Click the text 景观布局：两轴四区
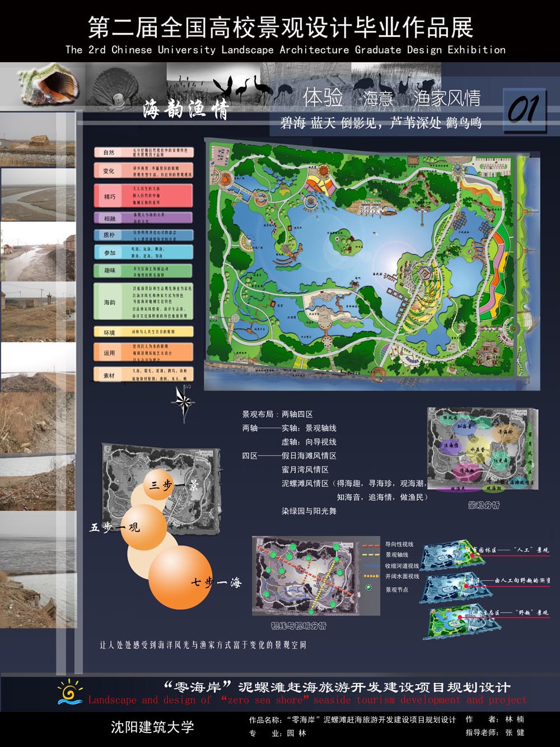 point(277,414)
